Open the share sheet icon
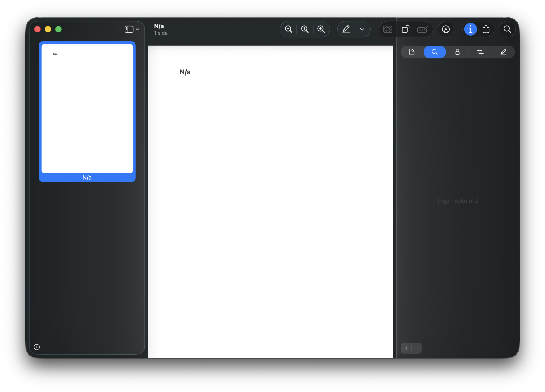The width and height of the screenshot is (545, 392). pyautogui.click(x=486, y=29)
